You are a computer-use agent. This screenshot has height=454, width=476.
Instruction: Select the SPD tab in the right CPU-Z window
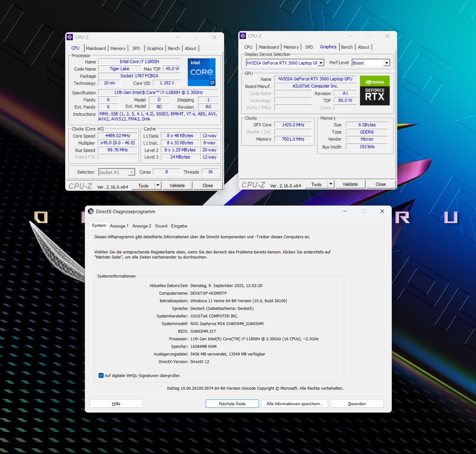(x=309, y=47)
